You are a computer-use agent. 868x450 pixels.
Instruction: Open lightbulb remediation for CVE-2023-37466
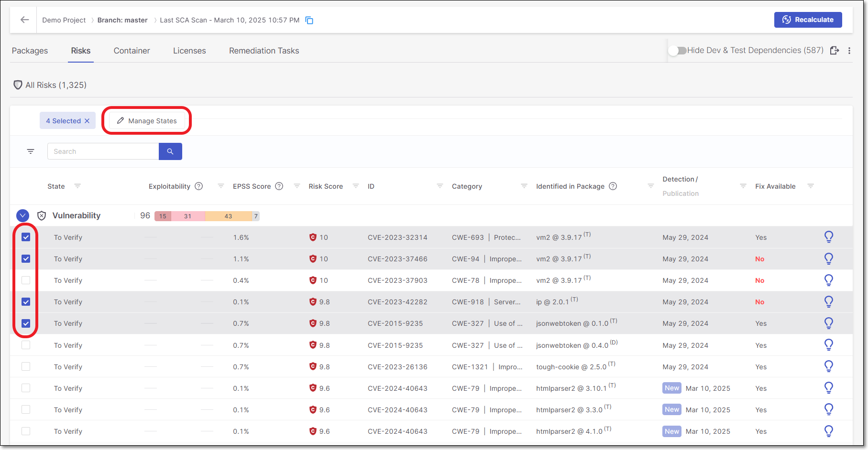coord(829,258)
